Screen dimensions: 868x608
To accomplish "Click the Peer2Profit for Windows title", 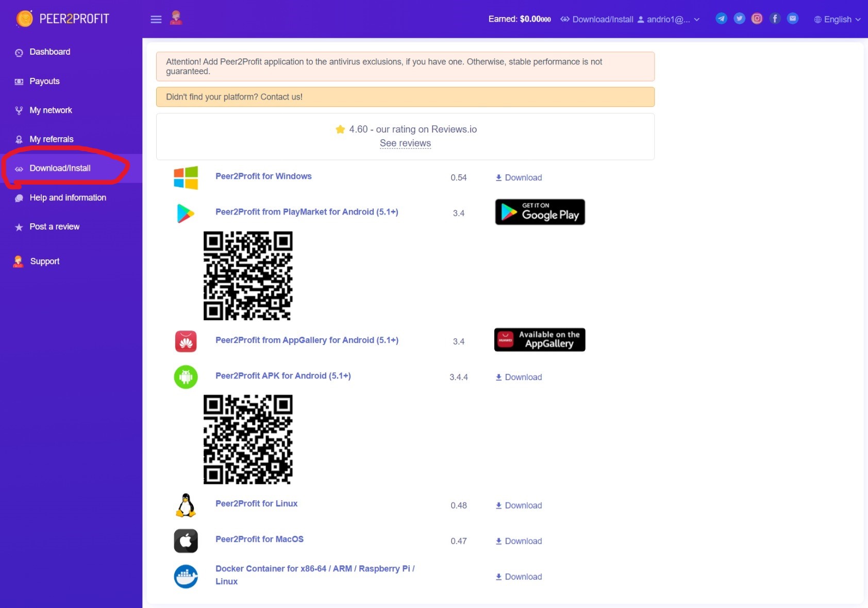I will (263, 176).
